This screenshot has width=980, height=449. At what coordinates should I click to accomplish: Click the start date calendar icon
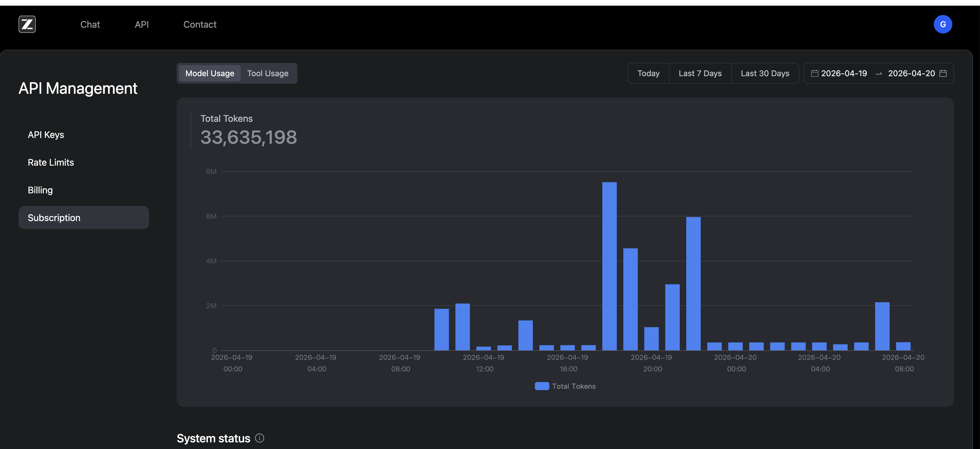pyautogui.click(x=815, y=73)
